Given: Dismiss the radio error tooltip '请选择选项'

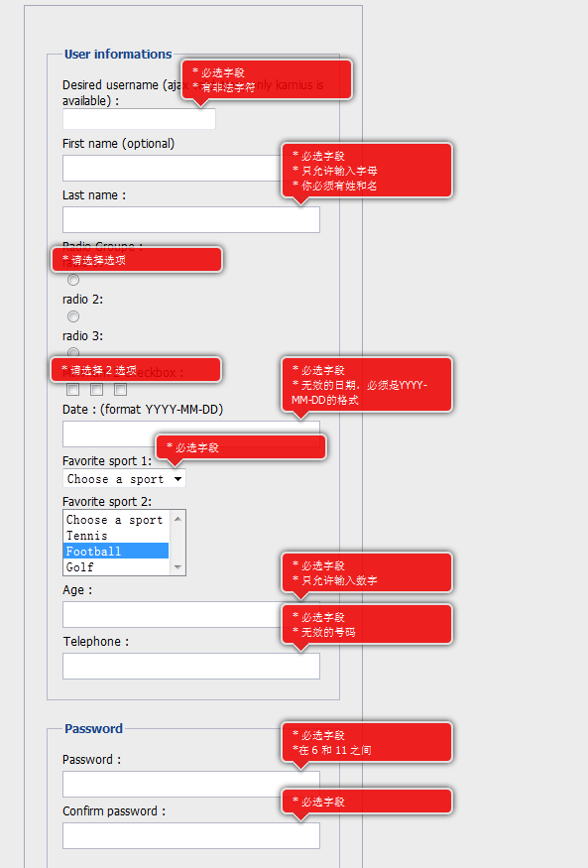Looking at the screenshot, I should click(x=137, y=260).
